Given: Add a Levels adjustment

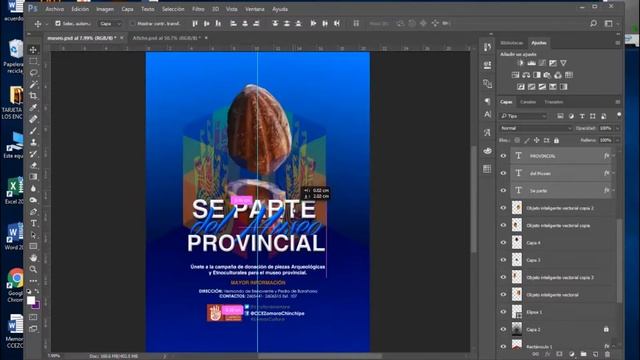Looking at the screenshot, I should coord(531,63).
